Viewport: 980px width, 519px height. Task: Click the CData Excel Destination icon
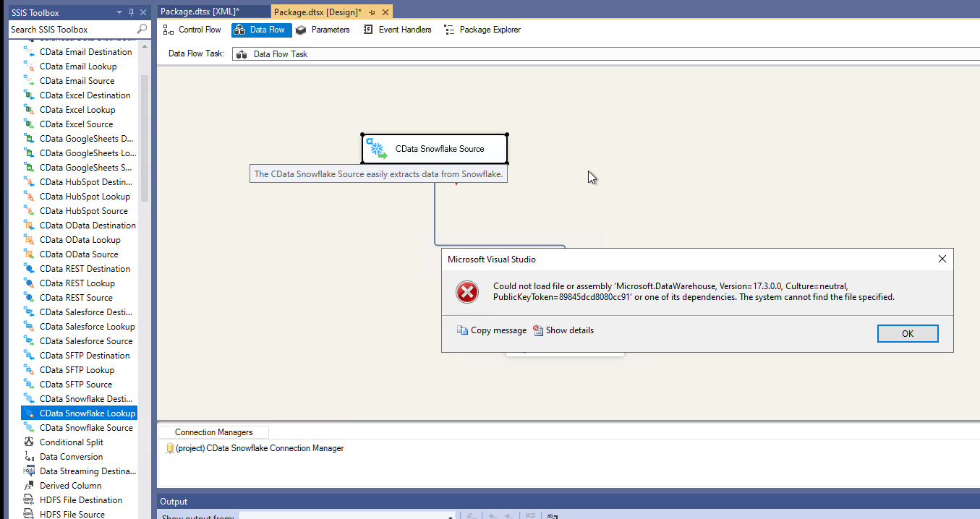click(x=29, y=95)
